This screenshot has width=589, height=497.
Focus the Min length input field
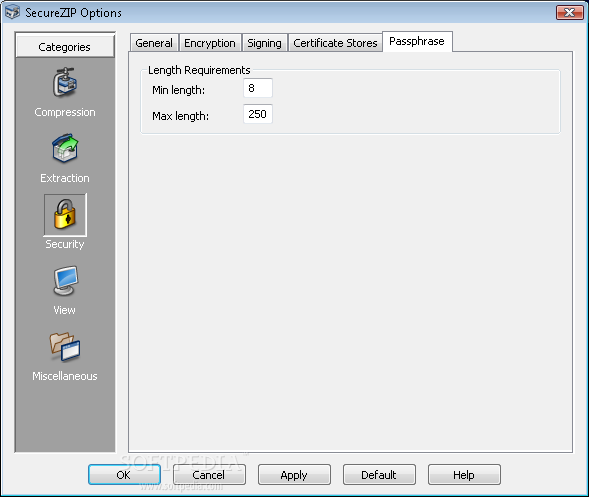(258, 88)
